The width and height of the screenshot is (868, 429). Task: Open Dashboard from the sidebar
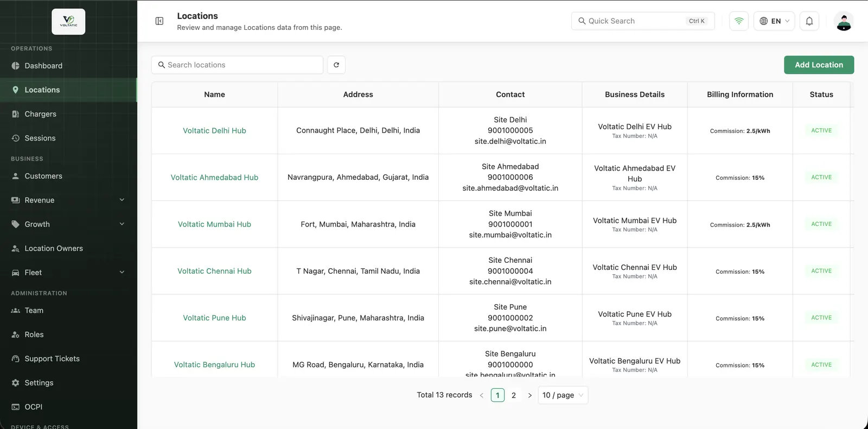(68, 66)
